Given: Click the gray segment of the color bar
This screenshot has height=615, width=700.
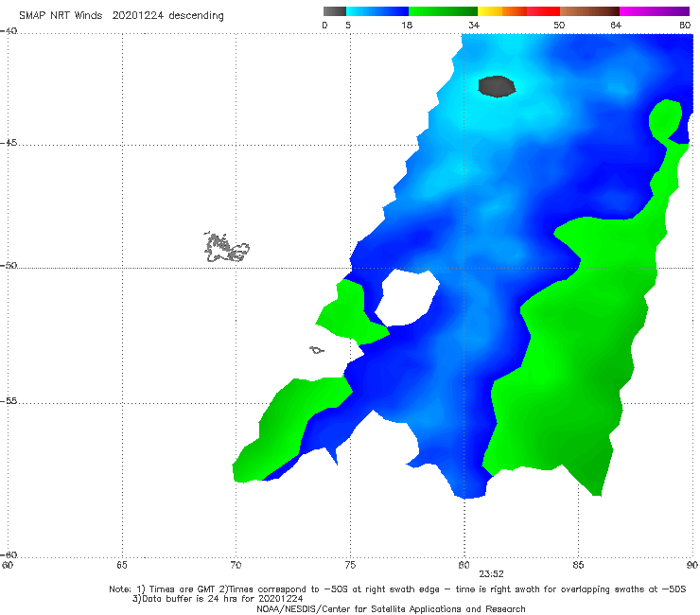Looking at the screenshot, I should pyautogui.click(x=335, y=11).
